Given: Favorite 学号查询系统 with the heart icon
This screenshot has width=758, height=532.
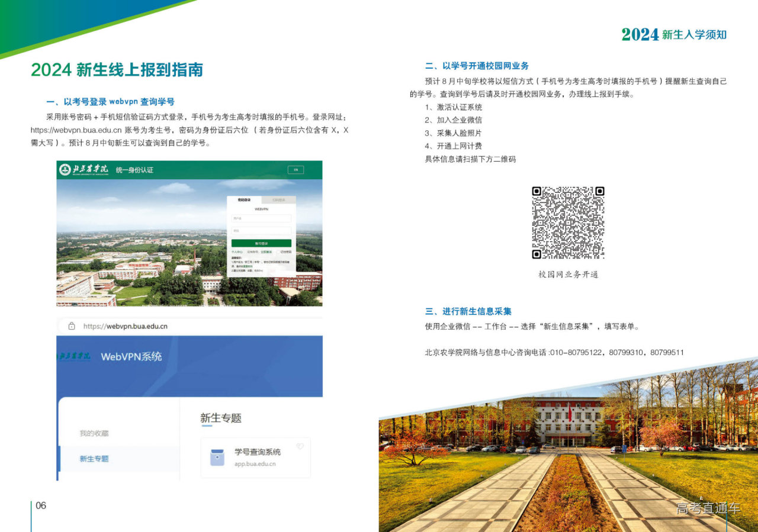Looking at the screenshot, I should tap(300, 446).
